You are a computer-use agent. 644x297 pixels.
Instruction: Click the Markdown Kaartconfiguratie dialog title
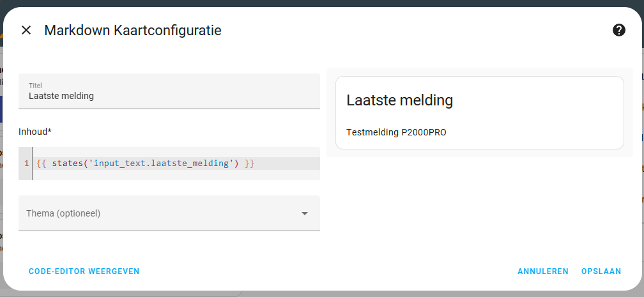[133, 30]
